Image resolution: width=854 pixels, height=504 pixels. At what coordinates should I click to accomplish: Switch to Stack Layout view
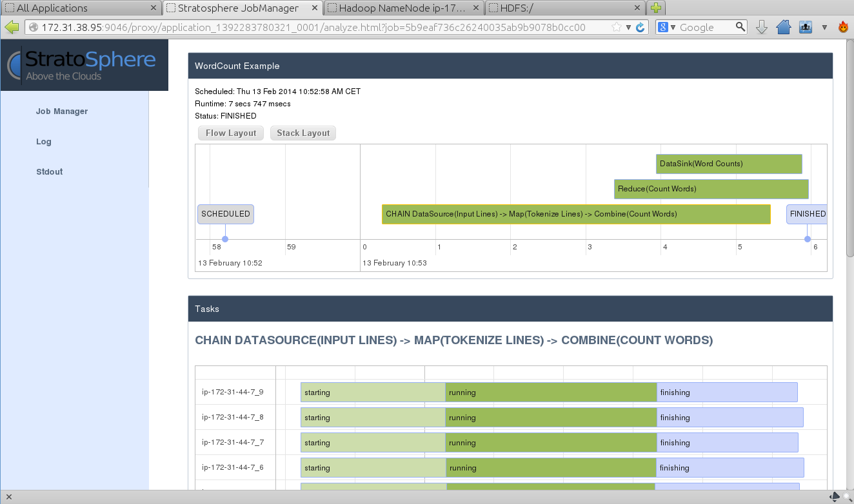pyautogui.click(x=303, y=133)
